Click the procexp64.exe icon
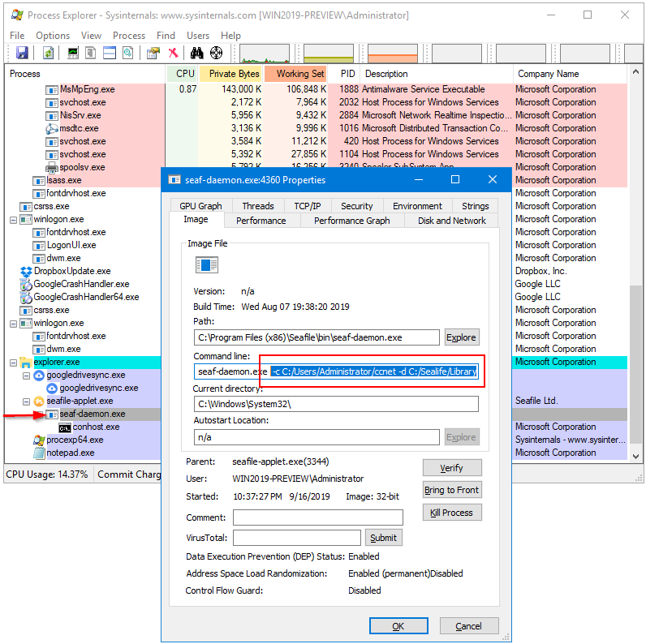The width and height of the screenshot is (646, 644). pyautogui.click(x=39, y=440)
